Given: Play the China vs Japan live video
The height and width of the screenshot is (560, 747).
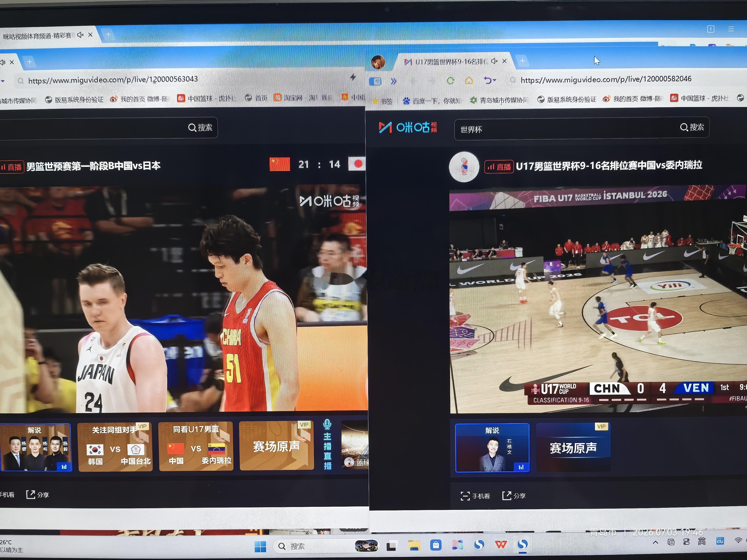Looking at the screenshot, I should click(184, 298).
